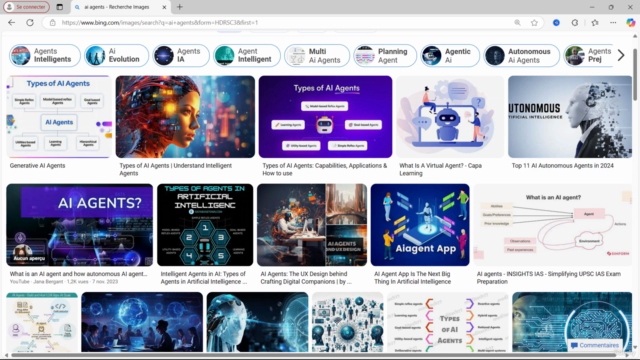Viewport: 640px width, 360px height.
Task: Select the Agents IA suggestion chip
Action: (x=181, y=55)
